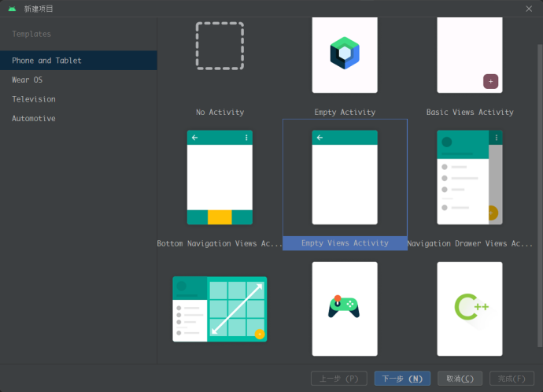Click the 'No Activity' label
Screen dimensions: 543x392
coord(220,113)
